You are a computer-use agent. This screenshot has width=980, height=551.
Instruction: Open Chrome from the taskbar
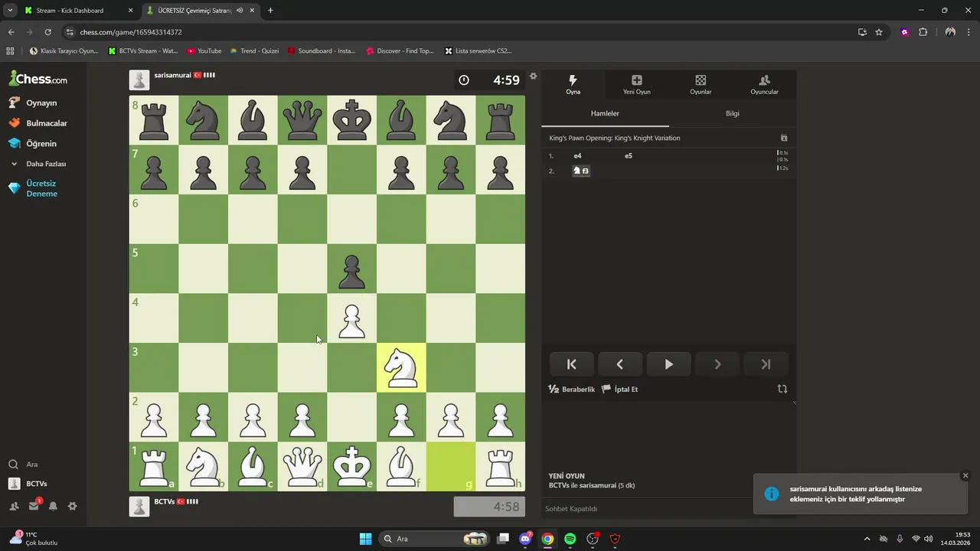[547, 539]
